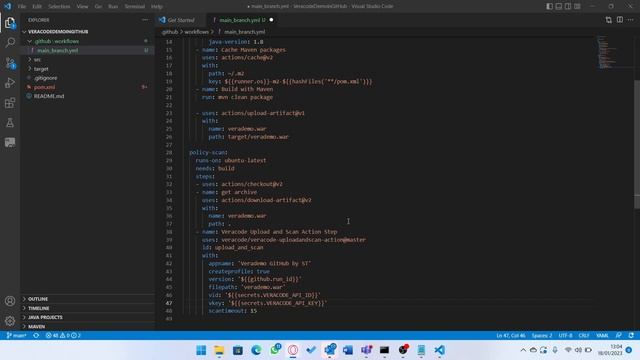Open the View menu
Viewport: 640px width, 360px height.
[x=82, y=7]
